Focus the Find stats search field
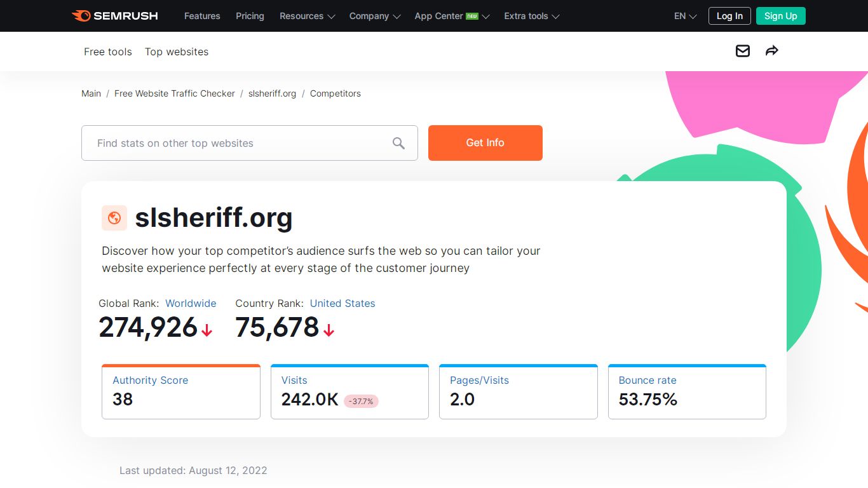Image resolution: width=868 pixels, height=488 pixels. pyautogui.click(x=250, y=143)
